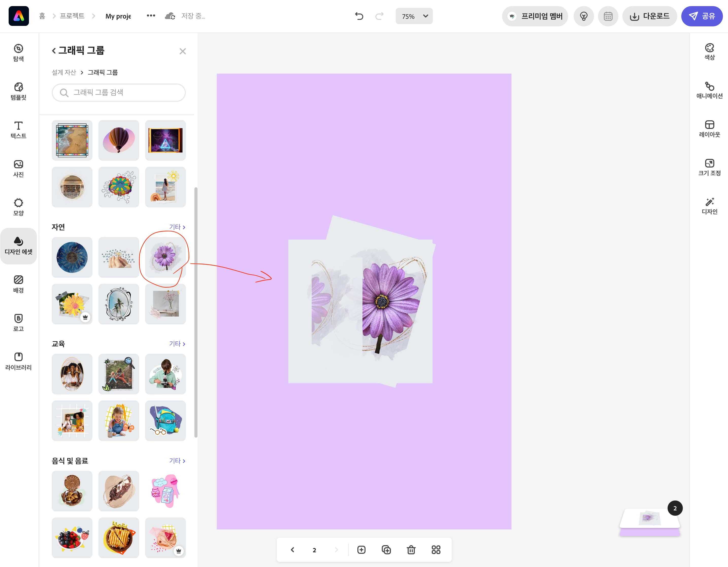Open grid view of all pages
This screenshot has height=567, width=728.
click(436, 550)
